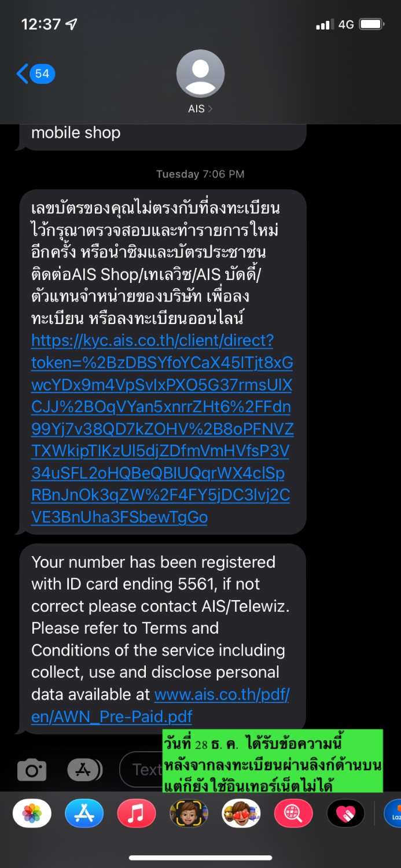Image resolution: width=401 pixels, height=868 pixels.
Task: Open the Digital Touch heart app
Action: 345,814
